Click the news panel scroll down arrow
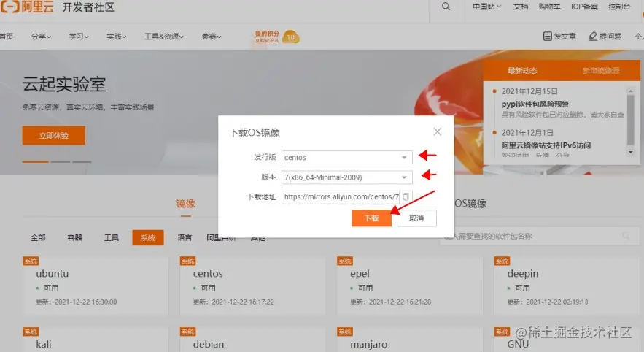This screenshot has width=644, height=352. (x=631, y=152)
